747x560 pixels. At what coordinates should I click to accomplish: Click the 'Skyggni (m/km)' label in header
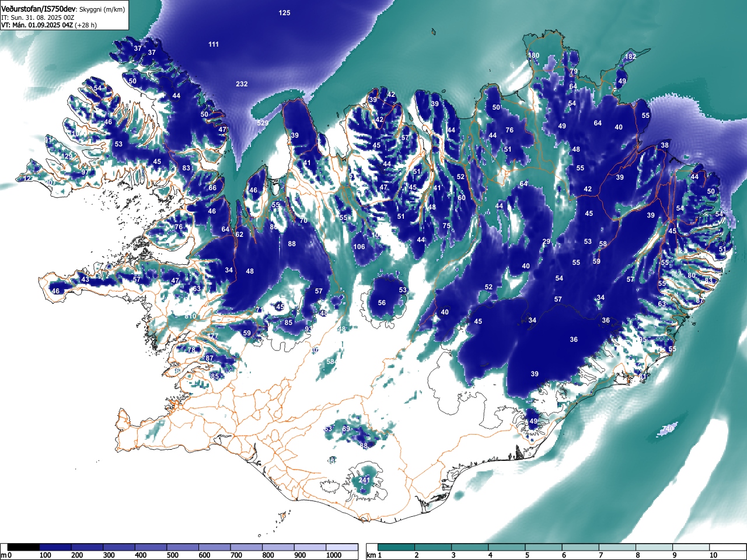click(102, 10)
